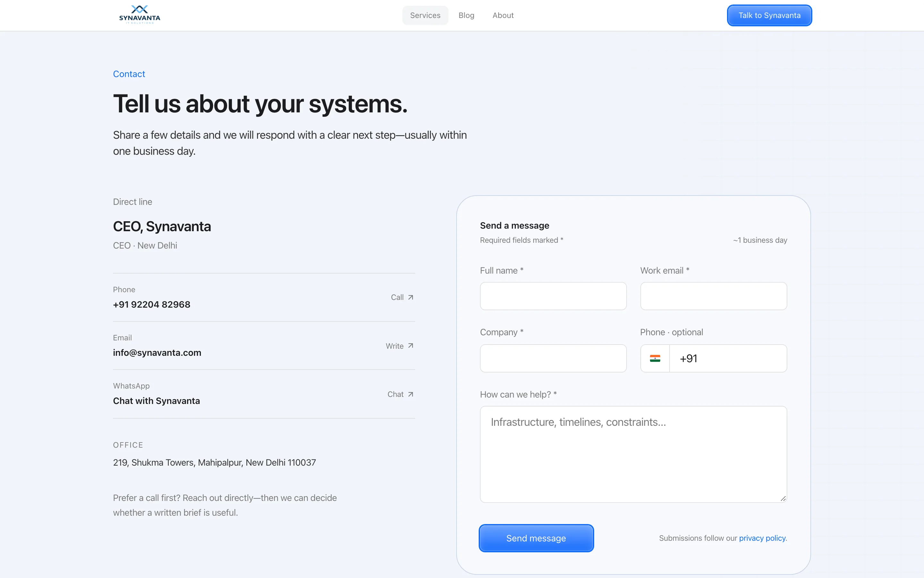Viewport: 924px width, 578px height.
Task: Open the India flag country selector
Action: (x=655, y=358)
